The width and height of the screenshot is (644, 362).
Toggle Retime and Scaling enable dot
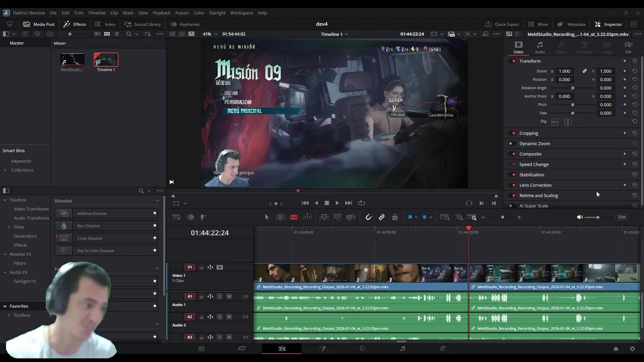click(513, 196)
